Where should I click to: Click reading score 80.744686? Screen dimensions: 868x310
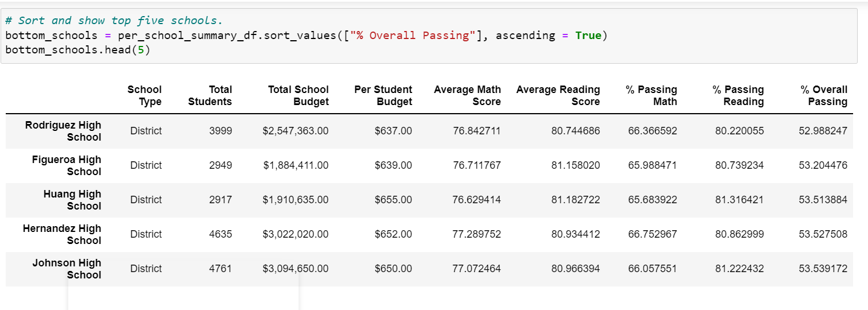576,131
